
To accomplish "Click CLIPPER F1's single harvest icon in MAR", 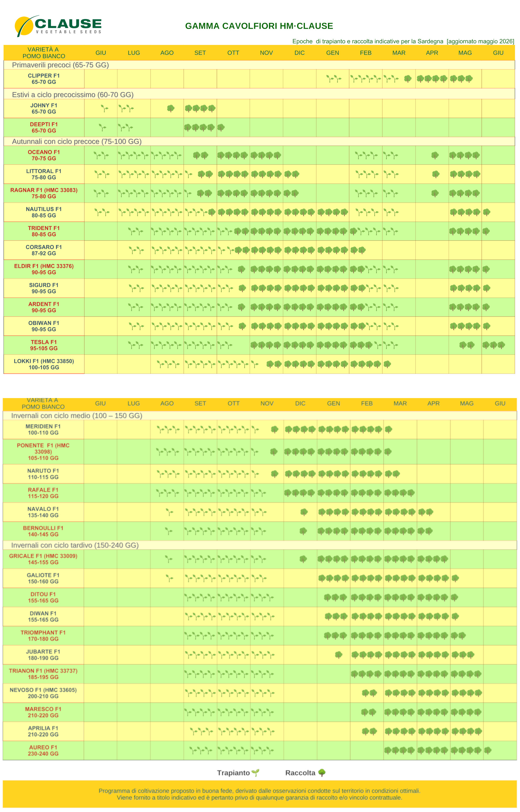I will pyautogui.click(x=408, y=79).
